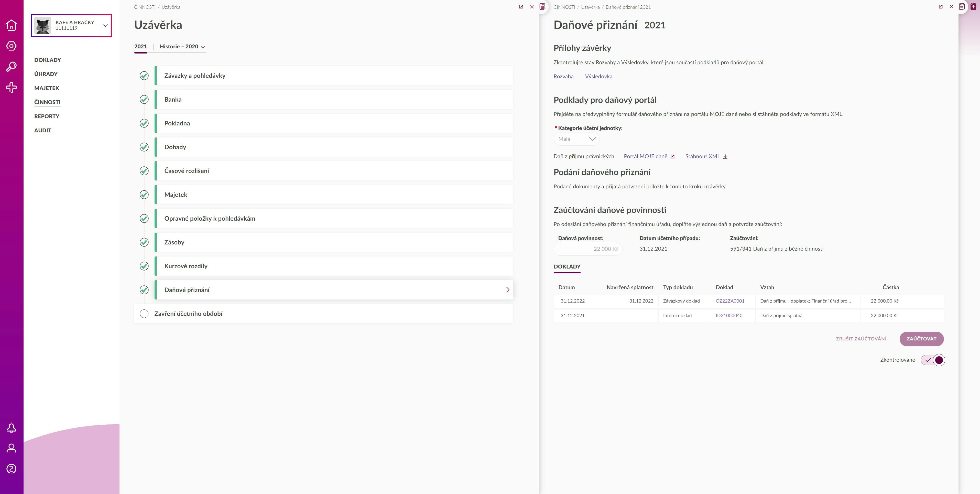
Task: Open the user profile icon
Action: coord(12,448)
